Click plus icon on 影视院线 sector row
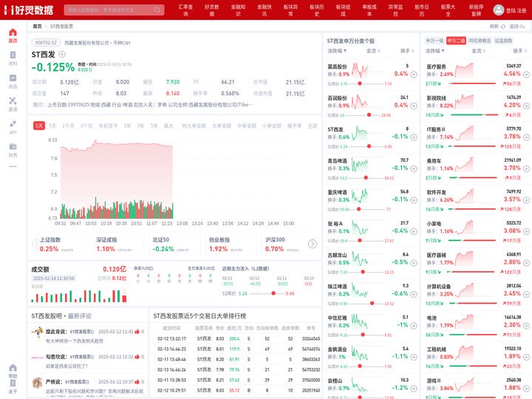532x399 pixels. click(x=526, y=106)
